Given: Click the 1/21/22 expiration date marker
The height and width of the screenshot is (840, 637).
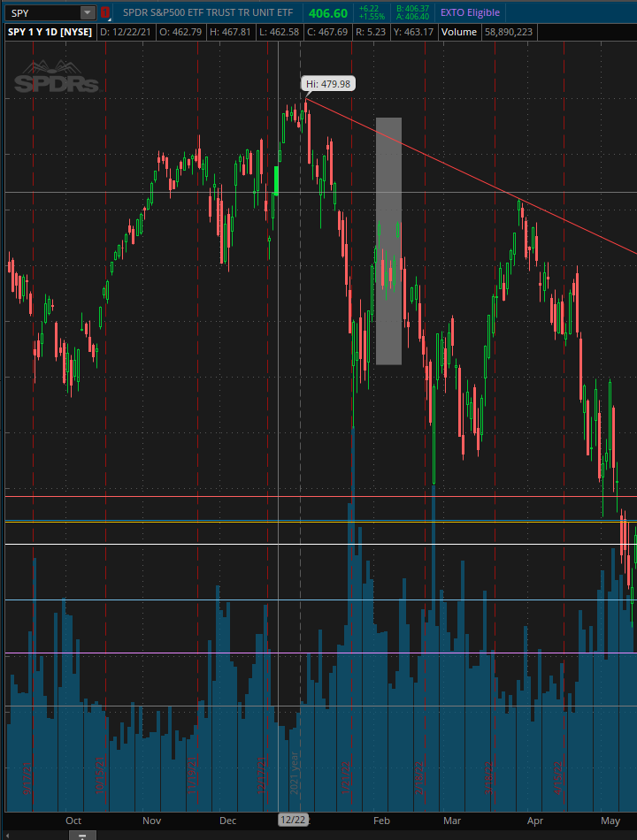Looking at the screenshot, I should (347, 778).
